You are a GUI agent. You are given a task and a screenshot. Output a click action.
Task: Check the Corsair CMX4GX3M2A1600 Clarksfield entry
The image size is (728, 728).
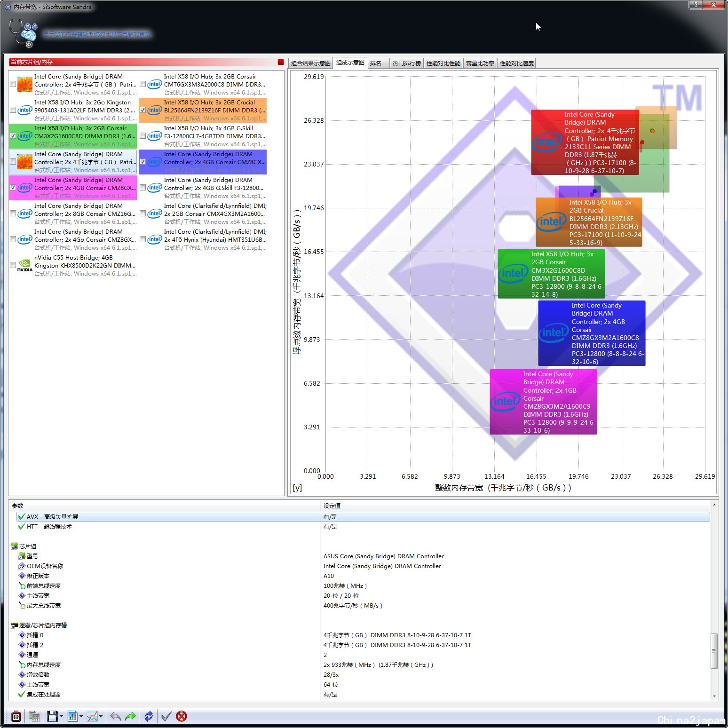143,214
